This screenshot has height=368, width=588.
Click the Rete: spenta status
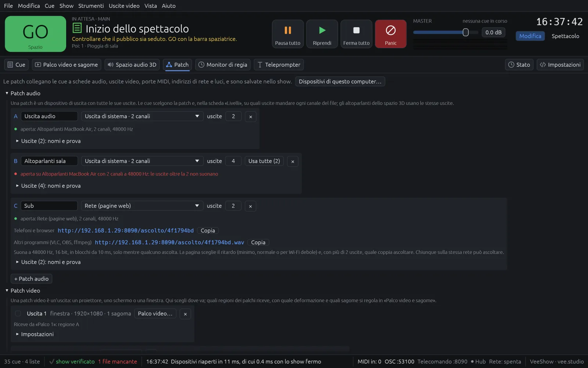505,362
